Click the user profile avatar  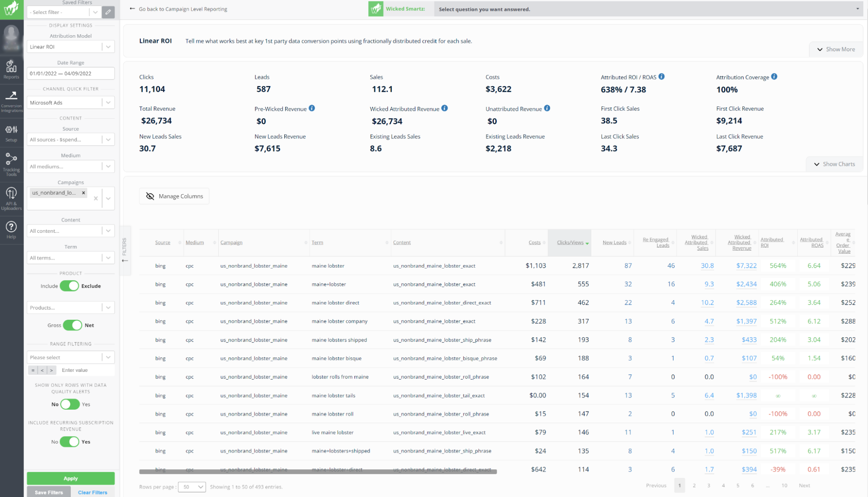(12, 37)
